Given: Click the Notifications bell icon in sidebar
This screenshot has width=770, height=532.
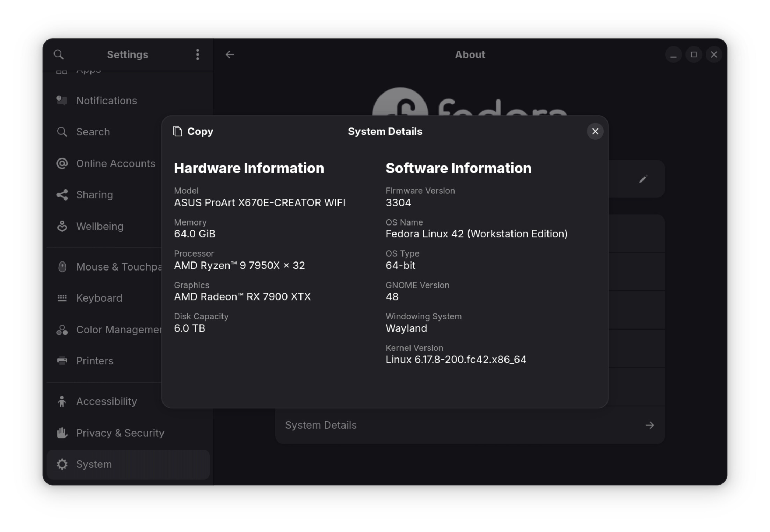Looking at the screenshot, I should [62, 101].
